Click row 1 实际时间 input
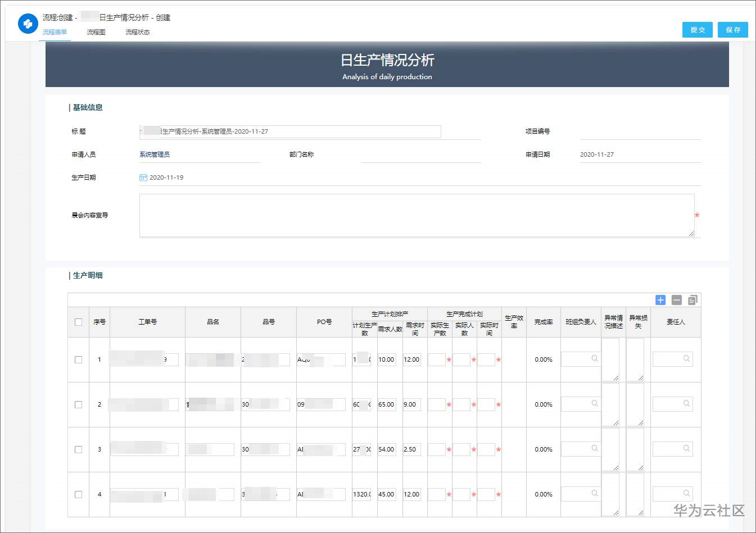The height and width of the screenshot is (533, 756). [x=486, y=359]
